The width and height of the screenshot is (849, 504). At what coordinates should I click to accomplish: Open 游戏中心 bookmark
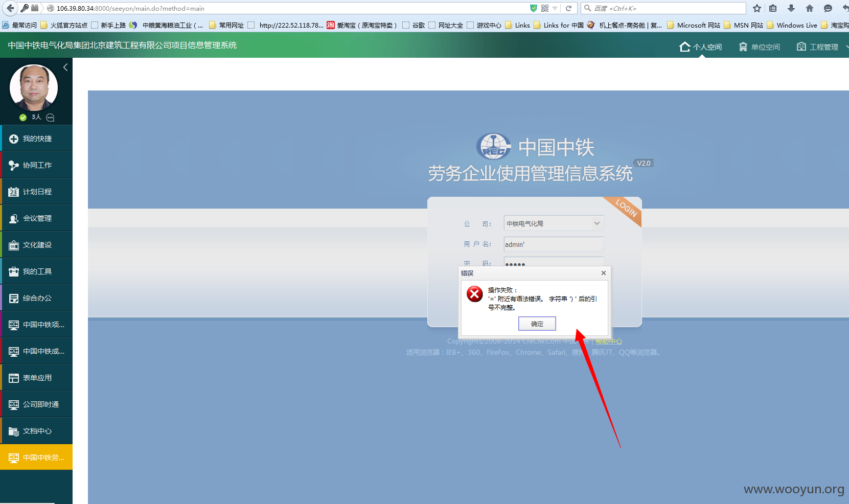484,25
